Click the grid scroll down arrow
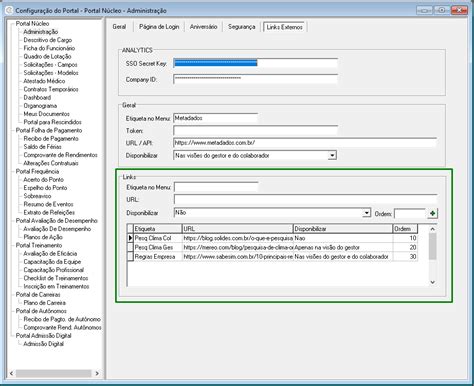474x386 pixels. (x=432, y=282)
